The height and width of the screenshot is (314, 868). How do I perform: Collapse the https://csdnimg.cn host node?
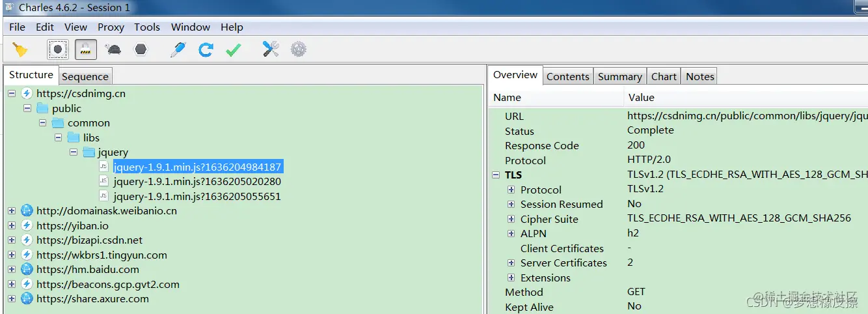(x=12, y=93)
